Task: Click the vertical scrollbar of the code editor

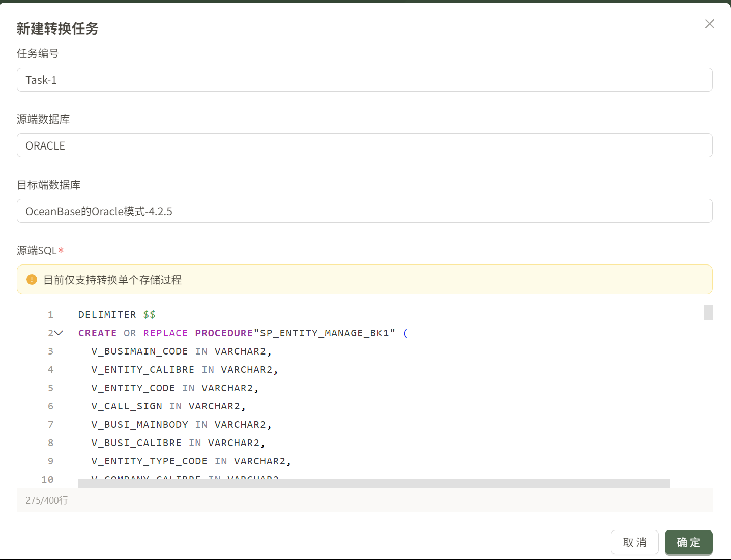Action: tap(707, 313)
